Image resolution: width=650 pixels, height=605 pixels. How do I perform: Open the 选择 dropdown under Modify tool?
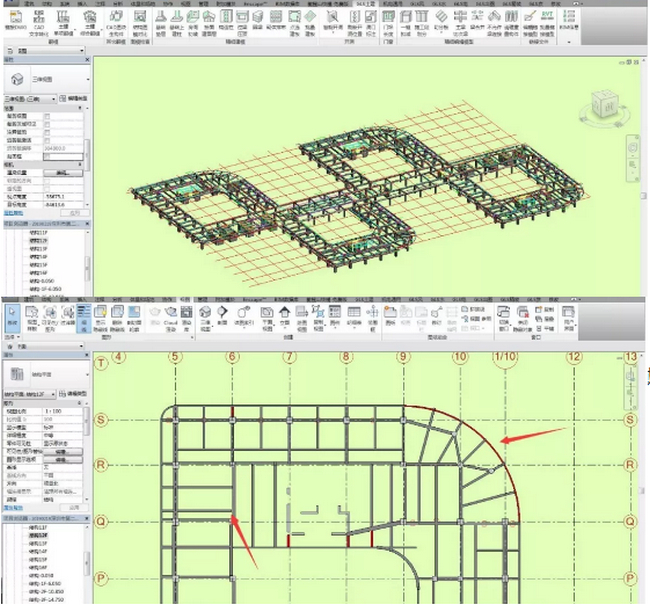pyautogui.click(x=12, y=337)
